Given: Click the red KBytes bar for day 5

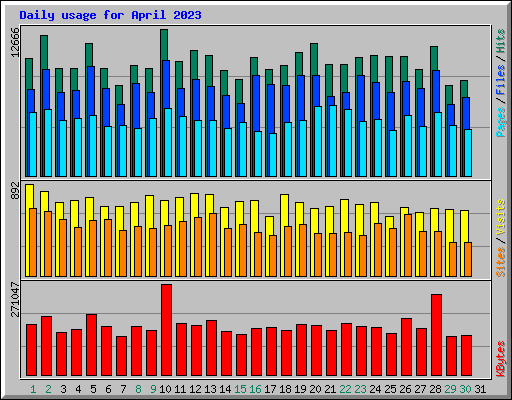Looking at the screenshot, I should [x=91, y=345].
